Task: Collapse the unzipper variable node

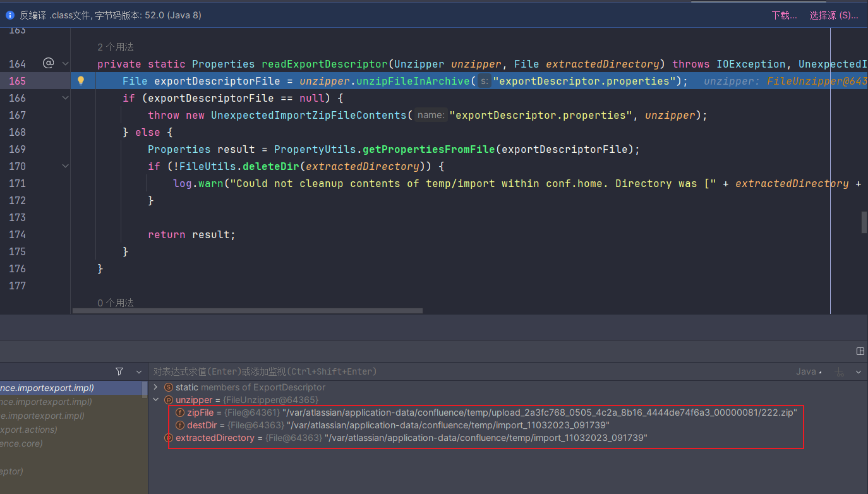Action: point(156,400)
